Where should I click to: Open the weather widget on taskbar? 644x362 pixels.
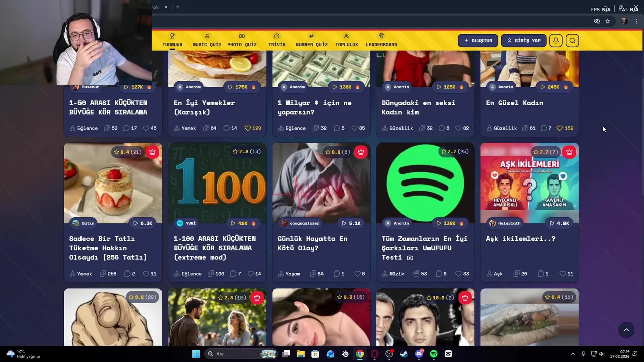pyautogui.click(x=23, y=354)
